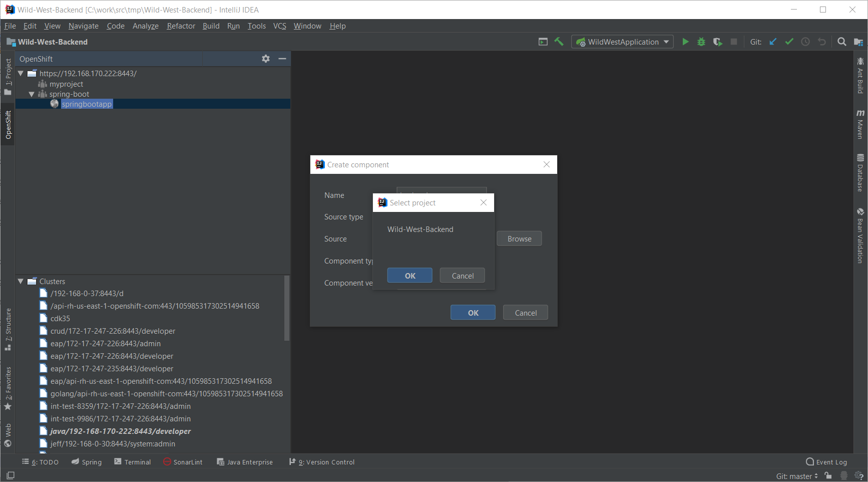The width and height of the screenshot is (868, 482).
Task: Start debugging with the bug icon
Action: tap(701, 42)
